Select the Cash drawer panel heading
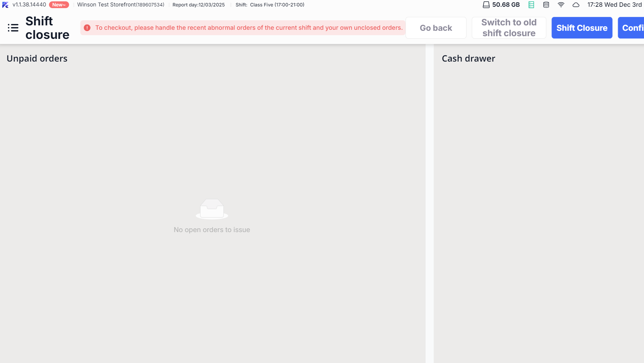 pos(468,59)
